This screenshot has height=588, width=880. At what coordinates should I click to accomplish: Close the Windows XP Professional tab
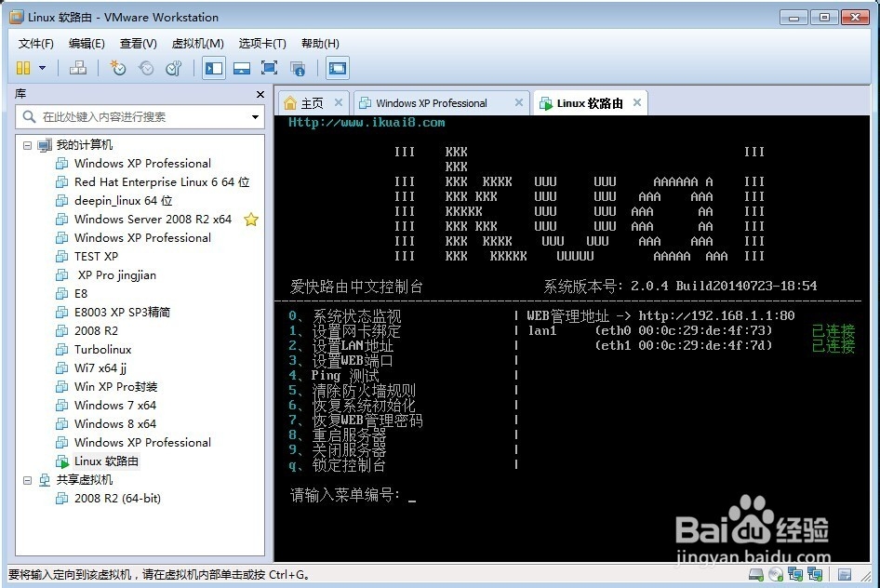518,102
